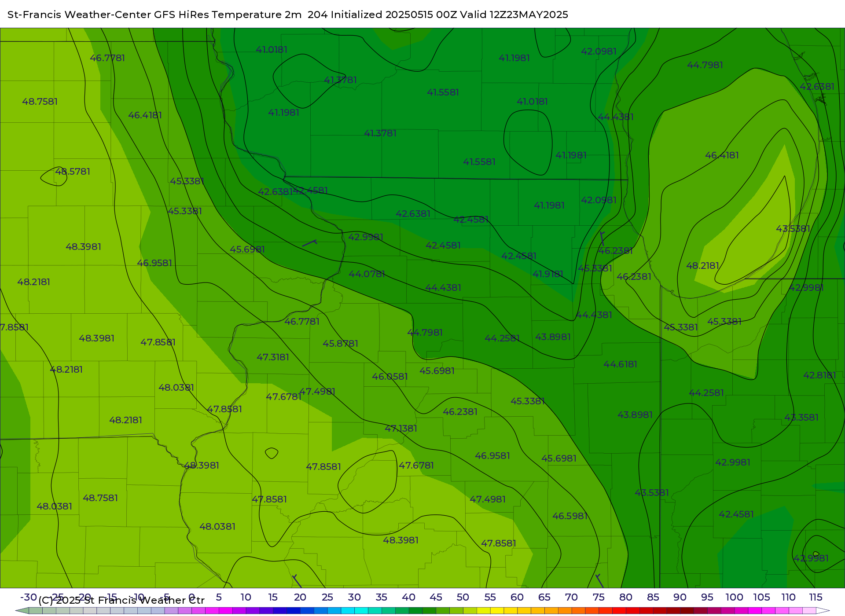This screenshot has width=845, height=616.
Task: Click the 47.3181 temperature value
Action: [x=273, y=357]
